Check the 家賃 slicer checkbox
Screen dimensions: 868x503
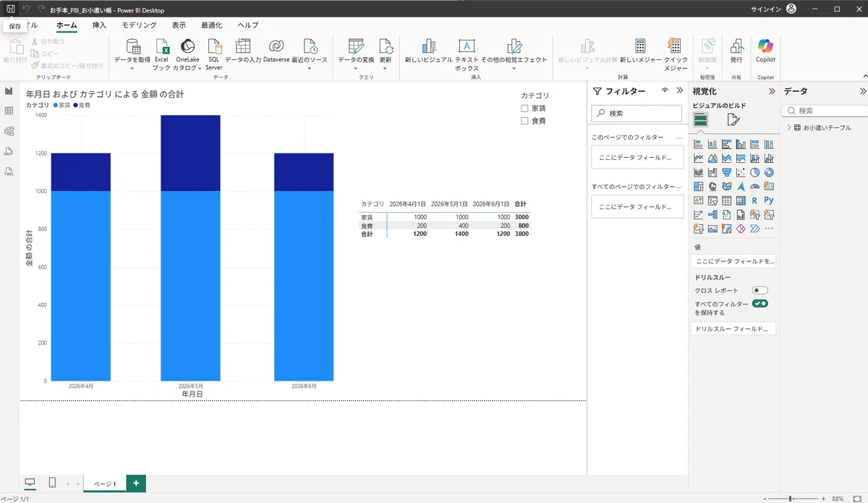click(524, 108)
